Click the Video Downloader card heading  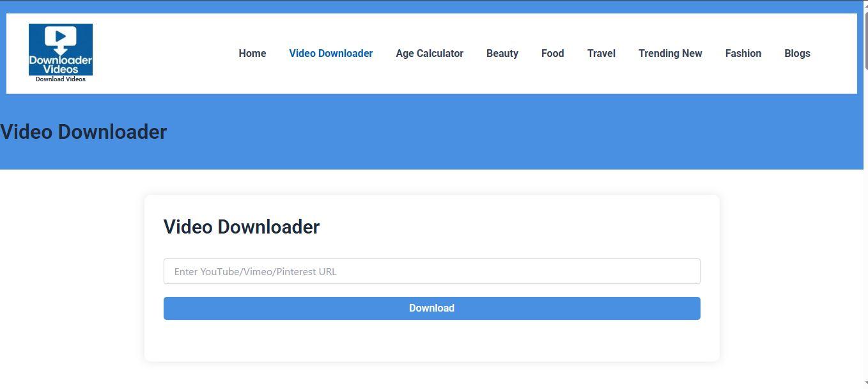[x=242, y=226]
